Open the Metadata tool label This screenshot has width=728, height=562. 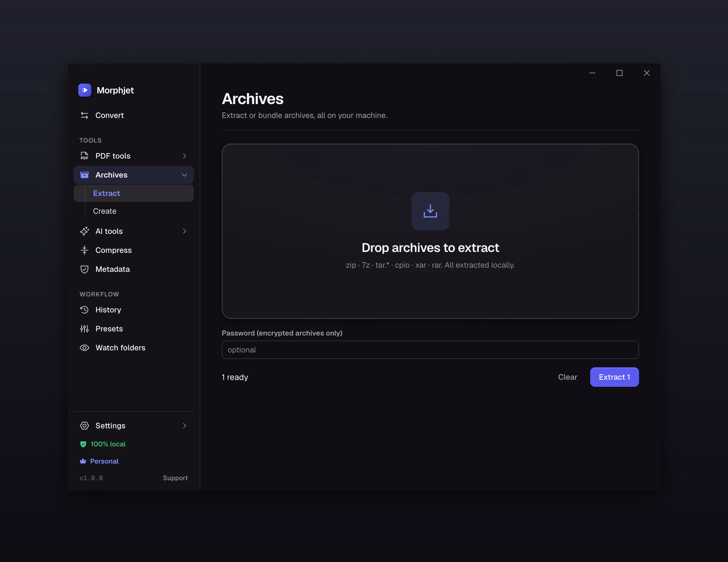pyautogui.click(x=113, y=269)
